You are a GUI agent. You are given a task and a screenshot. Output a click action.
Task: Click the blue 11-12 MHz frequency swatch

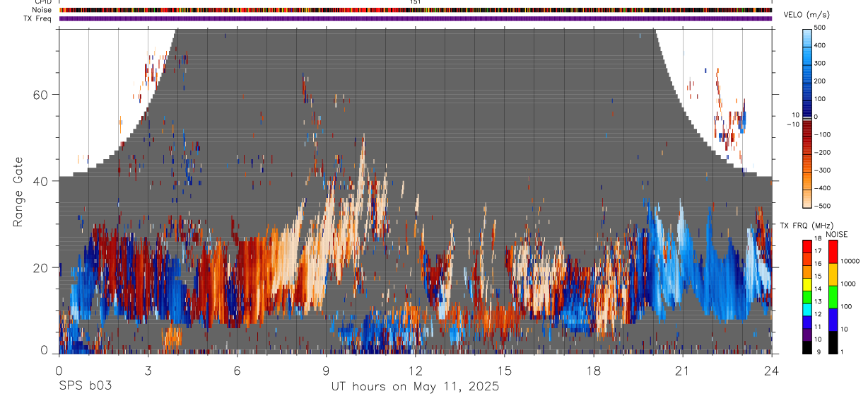pyautogui.click(x=808, y=322)
